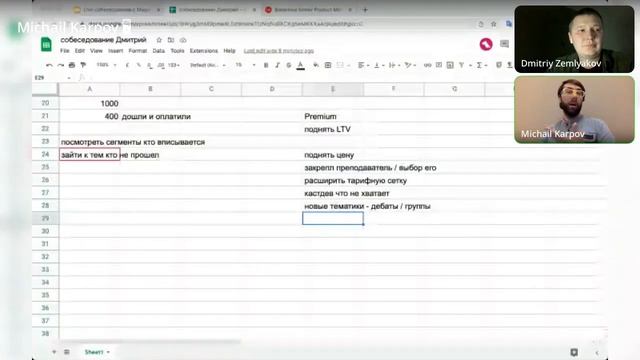
Task: Expand the name box dropdown arrow
Action: click(69, 78)
